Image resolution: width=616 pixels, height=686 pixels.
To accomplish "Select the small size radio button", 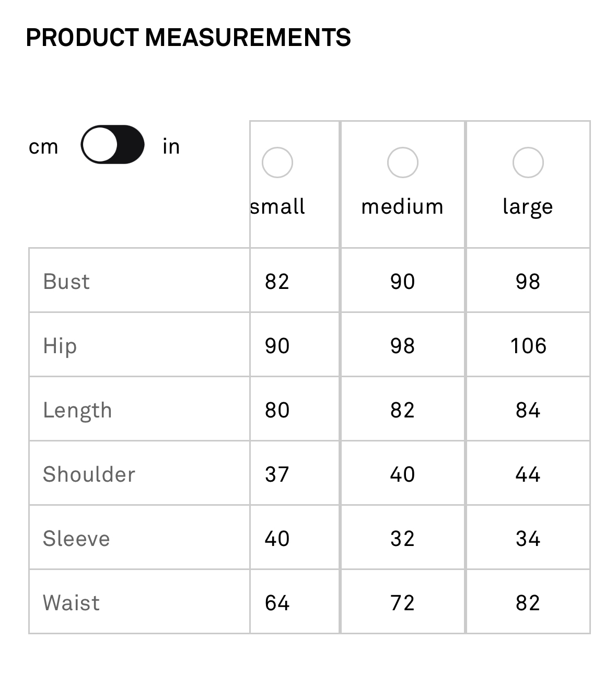I will pyautogui.click(x=277, y=162).
